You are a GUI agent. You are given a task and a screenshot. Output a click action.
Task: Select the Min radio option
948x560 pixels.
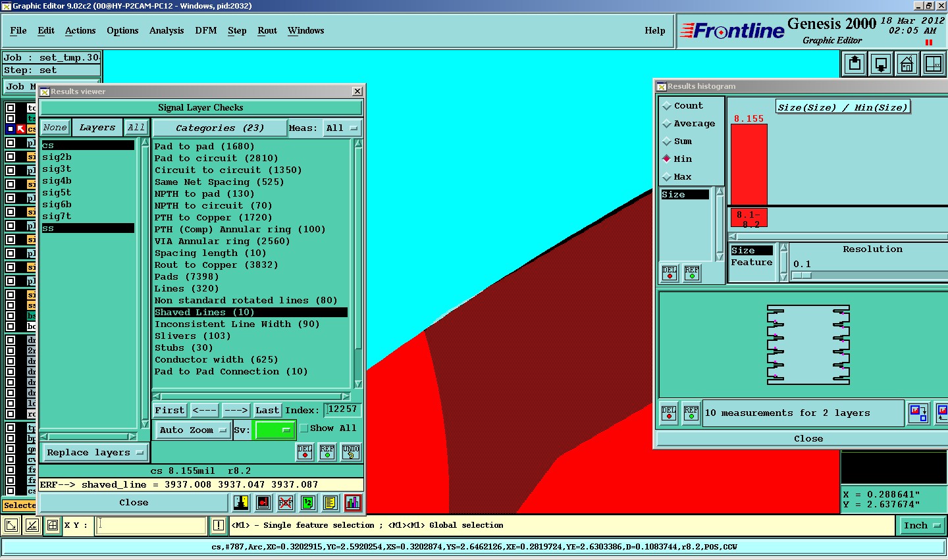[667, 159]
